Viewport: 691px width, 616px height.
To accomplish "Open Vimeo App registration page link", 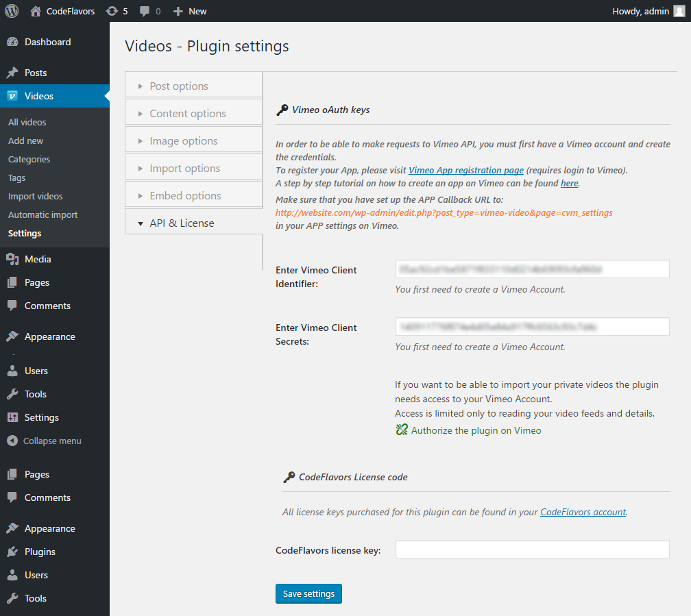I will pos(466,170).
